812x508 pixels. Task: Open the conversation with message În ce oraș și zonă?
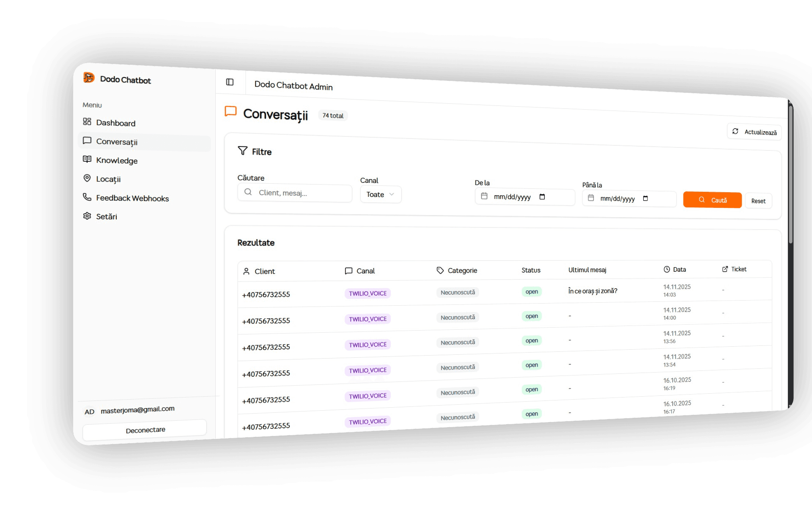[x=593, y=291]
